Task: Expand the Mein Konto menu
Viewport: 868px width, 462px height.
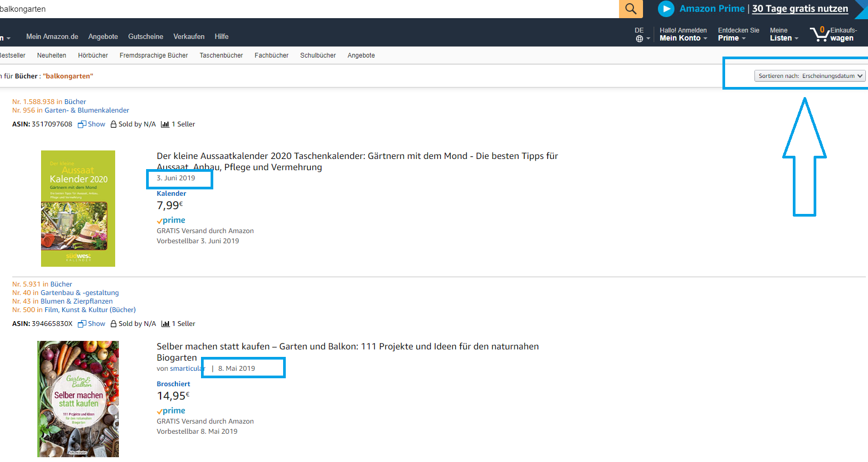Action: click(683, 34)
